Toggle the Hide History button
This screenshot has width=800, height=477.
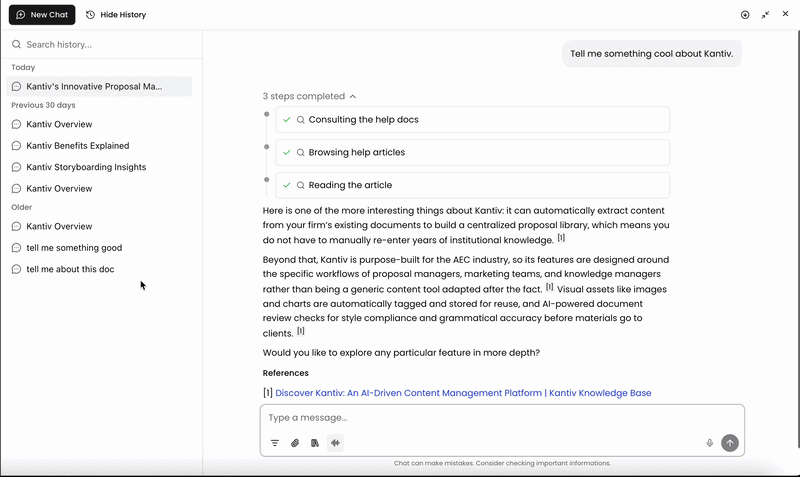(x=116, y=15)
